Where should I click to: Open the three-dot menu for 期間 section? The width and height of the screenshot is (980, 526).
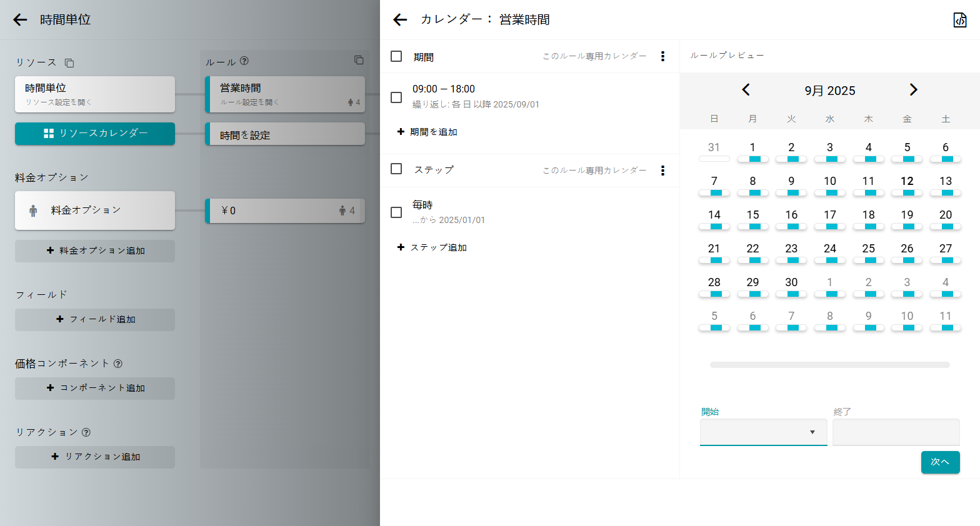point(662,56)
